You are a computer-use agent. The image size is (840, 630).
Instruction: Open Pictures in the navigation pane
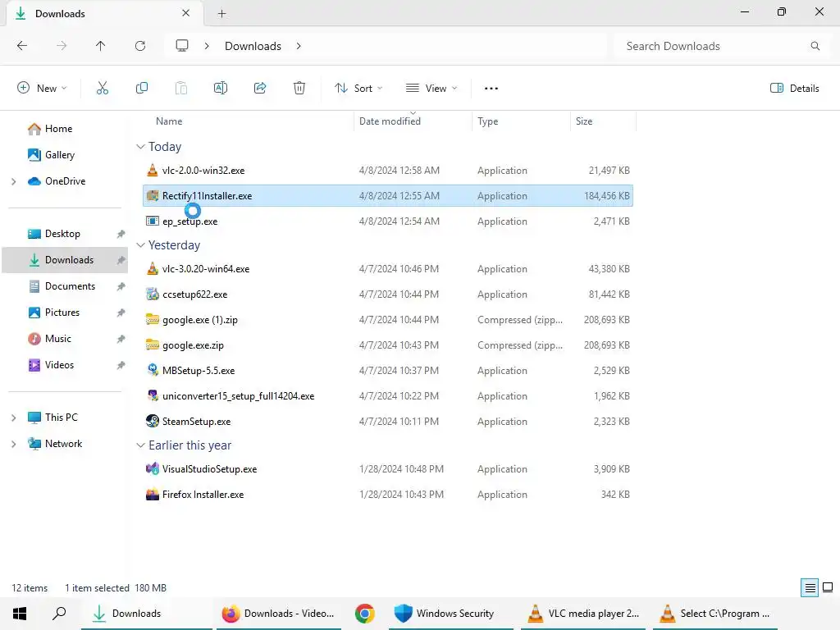62,313
